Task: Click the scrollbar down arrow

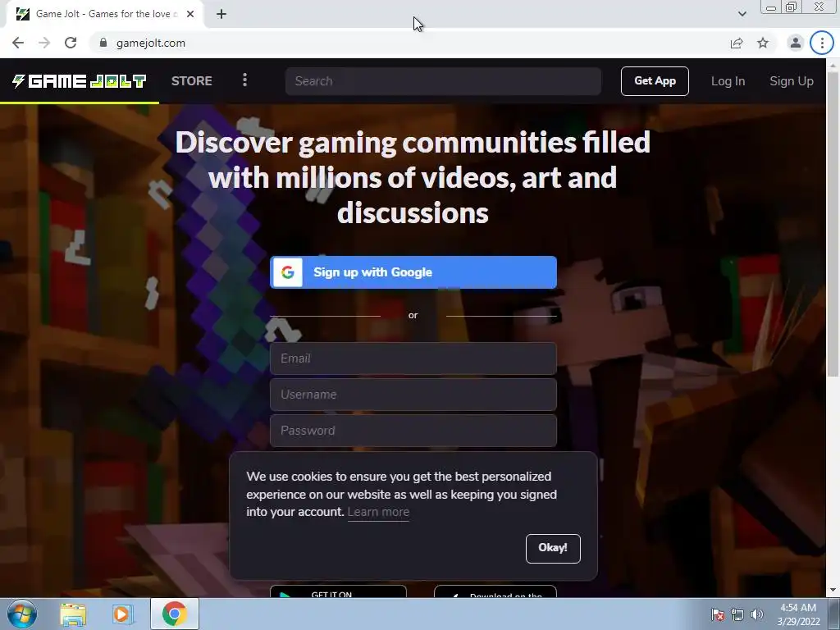Action: pyautogui.click(x=833, y=591)
